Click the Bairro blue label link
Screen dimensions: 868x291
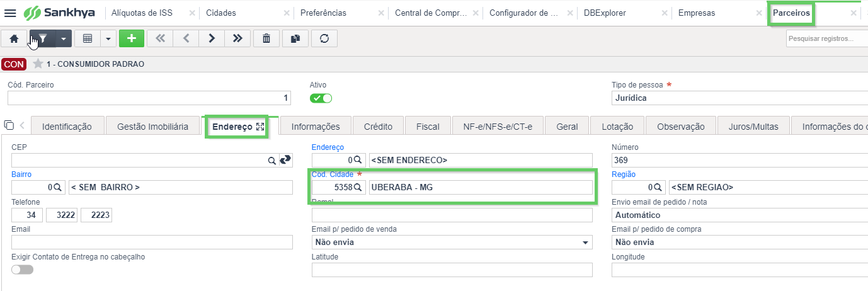click(21, 174)
